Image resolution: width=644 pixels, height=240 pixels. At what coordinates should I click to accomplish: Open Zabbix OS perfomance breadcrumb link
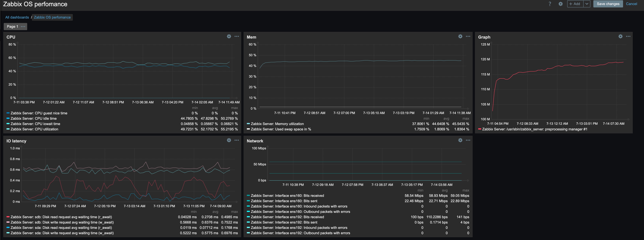[52, 17]
